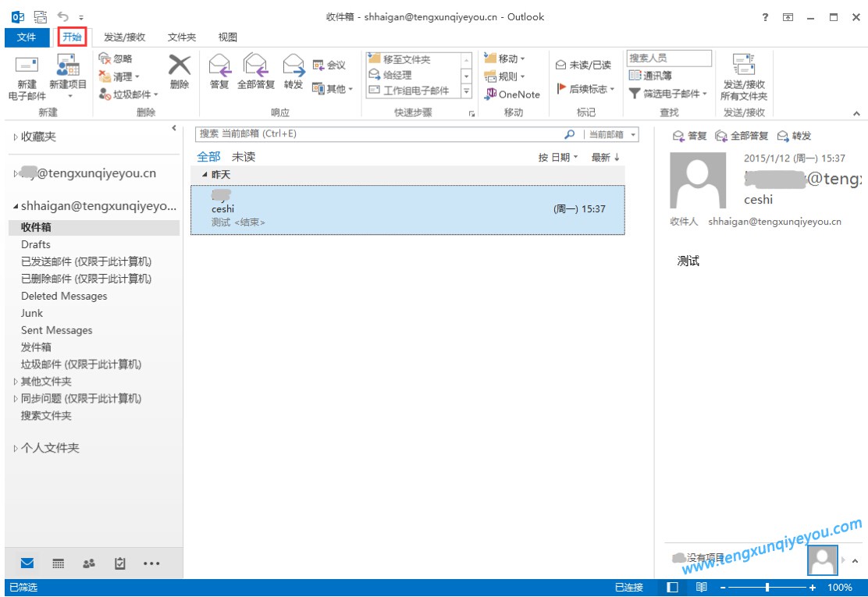The height and width of the screenshot is (597, 868).
Task: Click the Search People (搜索人员) field
Action: tap(669, 58)
